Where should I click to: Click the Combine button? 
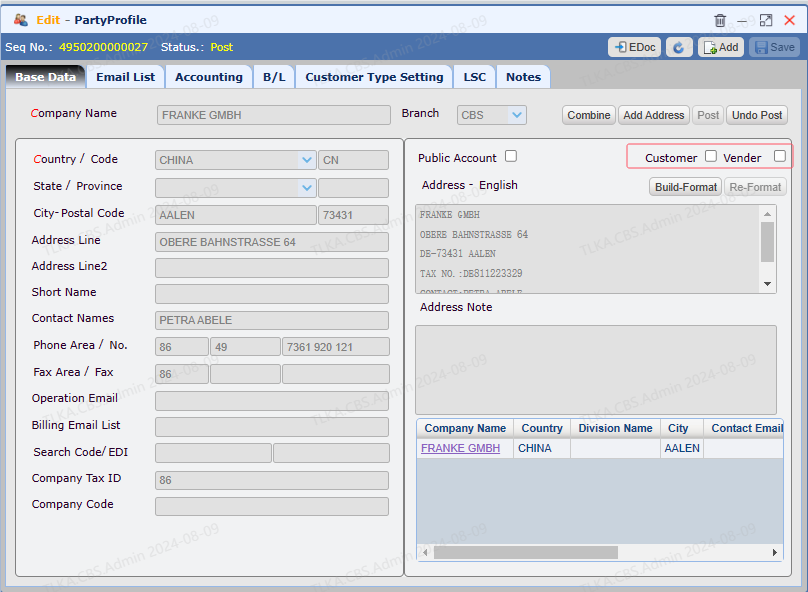pos(588,115)
